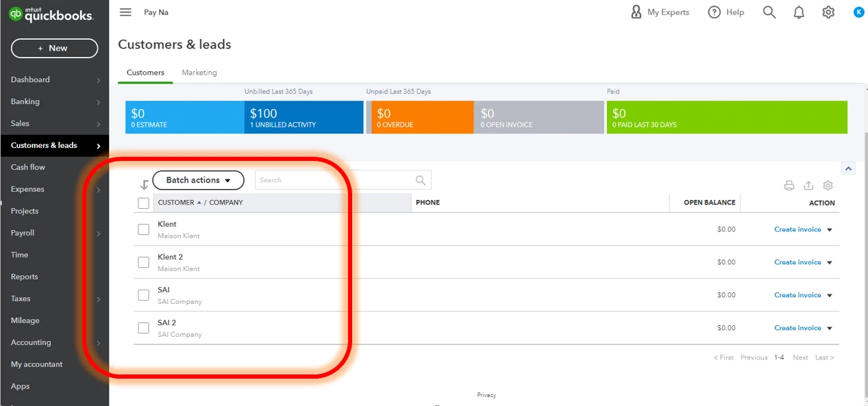Check the box for SAI
Viewport: 868px width, 406px height.
pos(143,295)
